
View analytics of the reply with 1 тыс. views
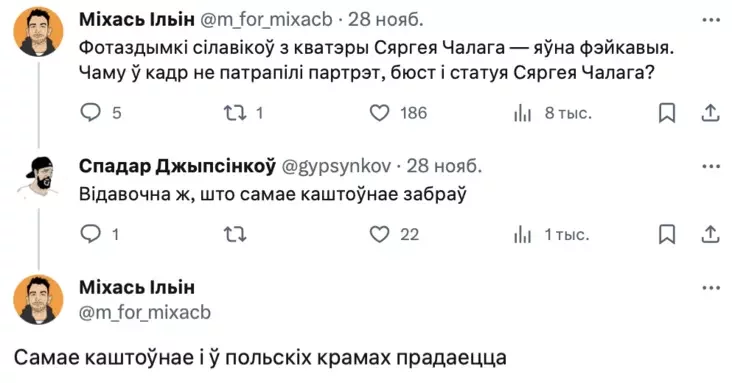522,234
